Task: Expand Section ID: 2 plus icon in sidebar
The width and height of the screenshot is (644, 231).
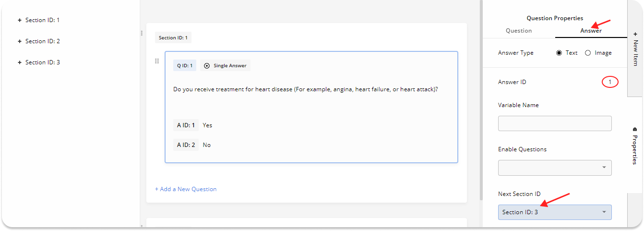Action: (20, 41)
